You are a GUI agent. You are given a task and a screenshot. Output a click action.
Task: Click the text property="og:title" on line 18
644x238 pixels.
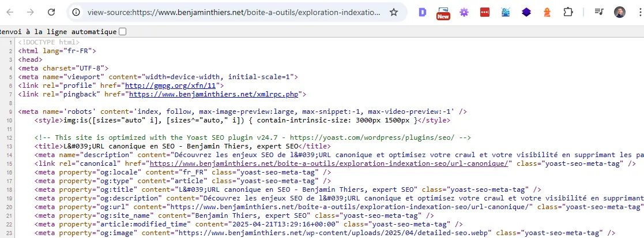[98, 189]
